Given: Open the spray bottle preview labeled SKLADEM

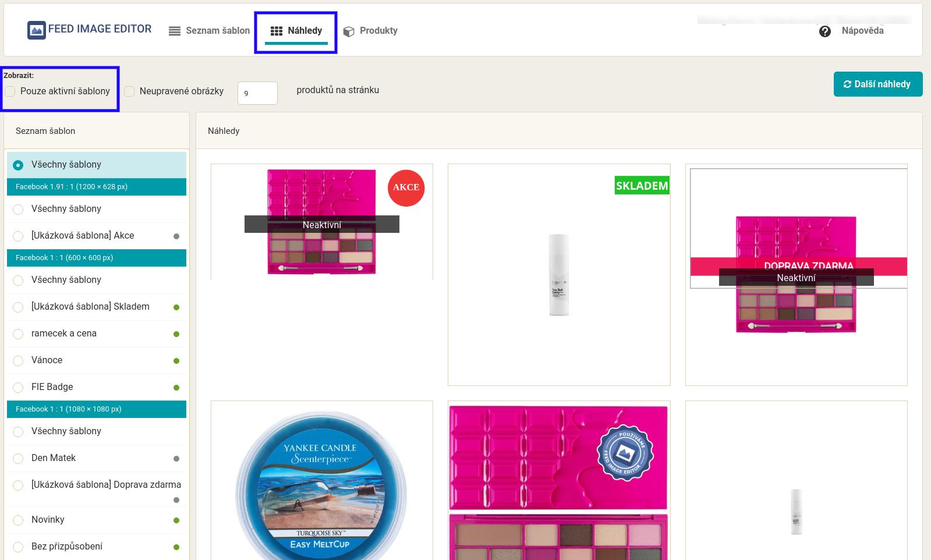Looking at the screenshot, I should [559, 275].
